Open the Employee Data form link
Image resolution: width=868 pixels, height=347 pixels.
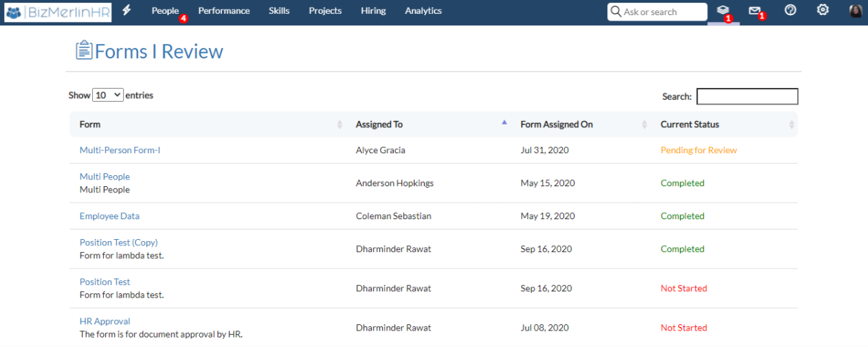(x=109, y=216)
